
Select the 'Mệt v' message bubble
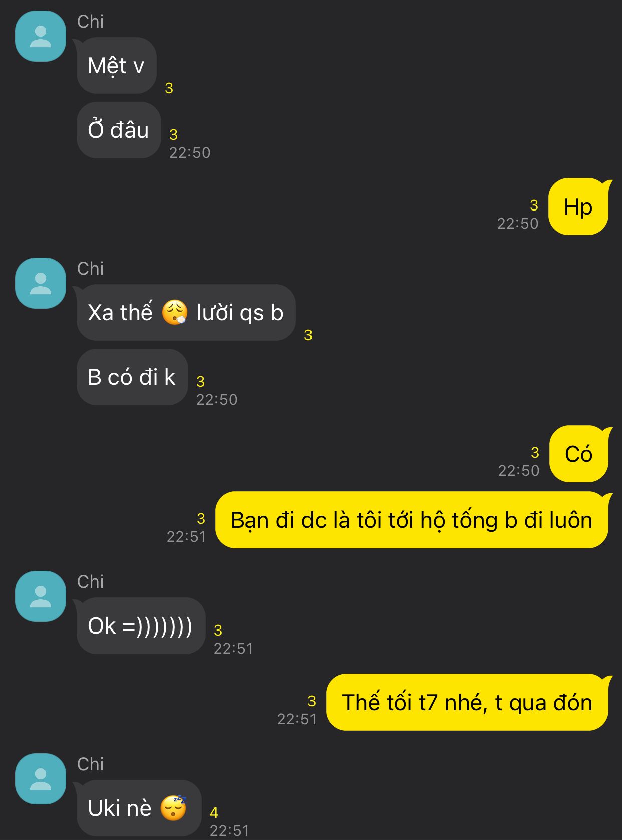coord(116,66)
